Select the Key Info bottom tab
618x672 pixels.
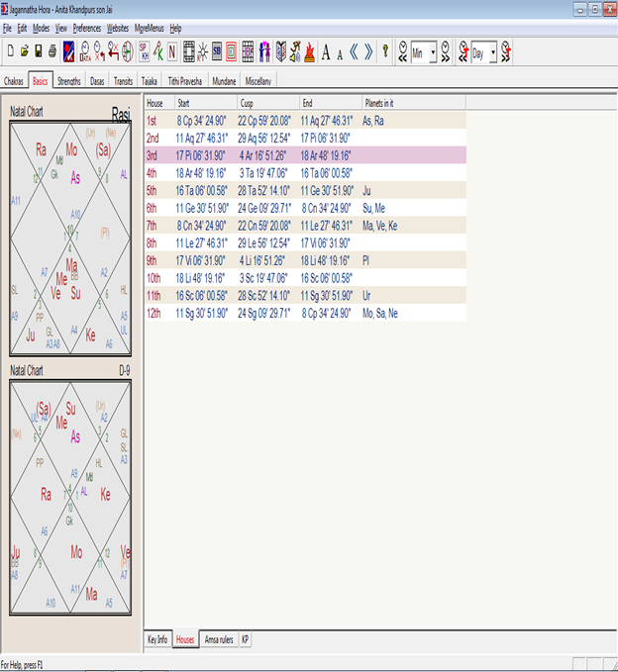[x=157, y=640]
